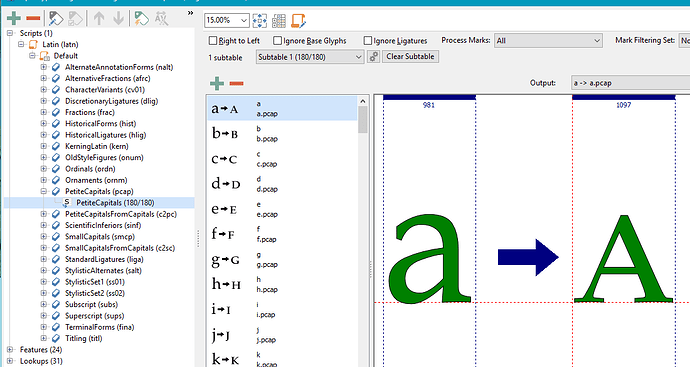Screen dimensions: 690x367
Task: Select the b to b.pcap substitution row
Action: pos(282,134)
